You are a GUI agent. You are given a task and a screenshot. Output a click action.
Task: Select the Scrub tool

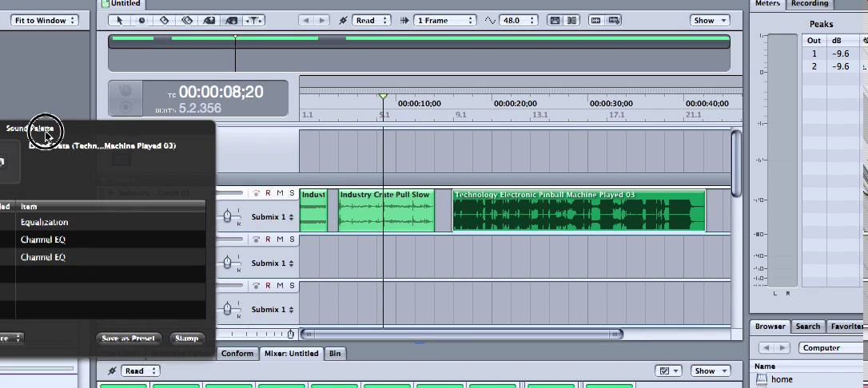coord(254,21)
